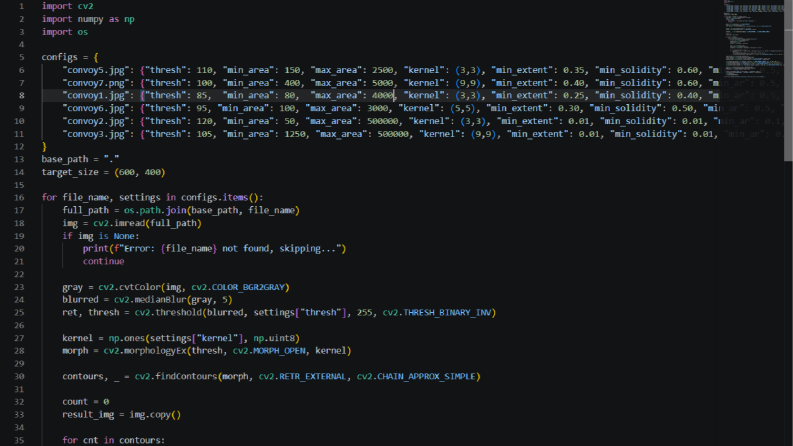Viewport: 793px width, 446px height.
Task: Click "np.ones" function call
Action: click(x=127, y=338)
